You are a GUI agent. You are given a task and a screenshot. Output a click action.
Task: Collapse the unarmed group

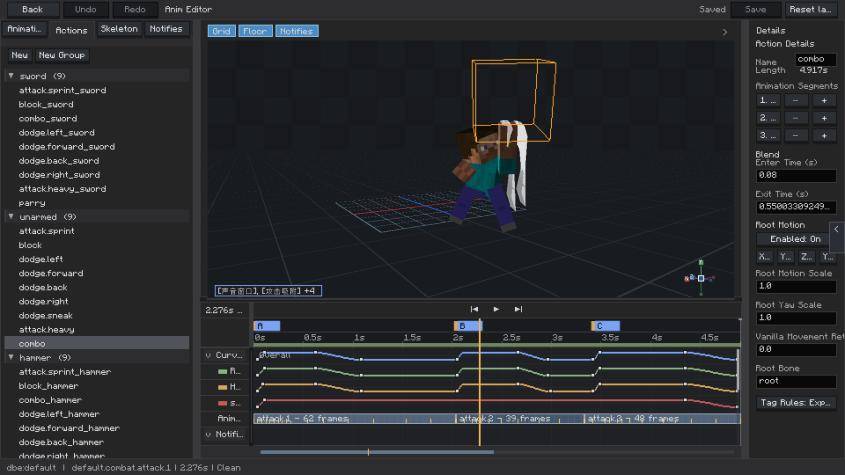click(11, 217)
